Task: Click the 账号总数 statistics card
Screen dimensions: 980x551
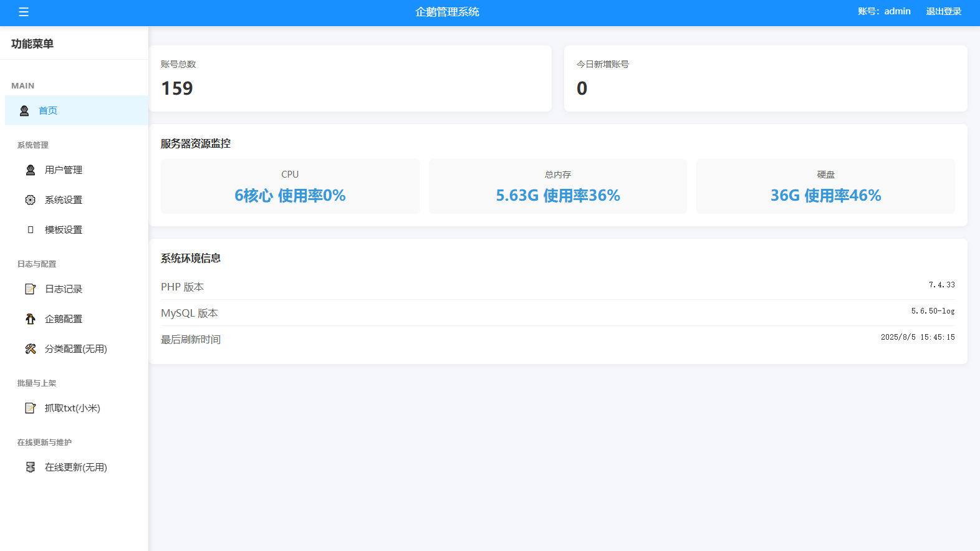Action: (350, 79)
